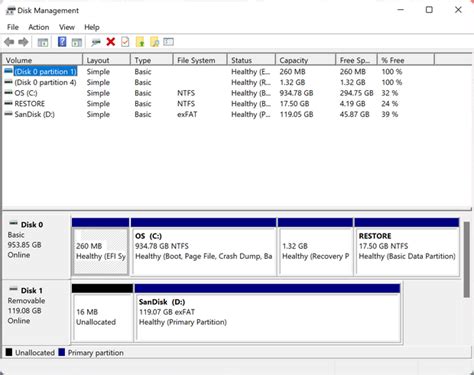Screen dimensions: 474x375
Task: Click the Forward arrow toolbar icon
Action: point(23,42)
